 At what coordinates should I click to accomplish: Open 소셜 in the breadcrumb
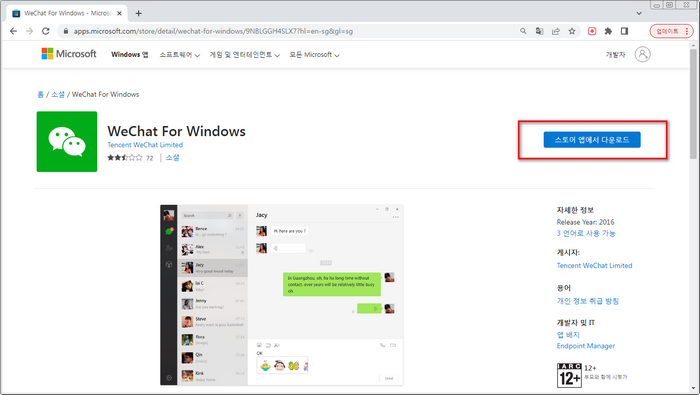[x=58, y=94]
